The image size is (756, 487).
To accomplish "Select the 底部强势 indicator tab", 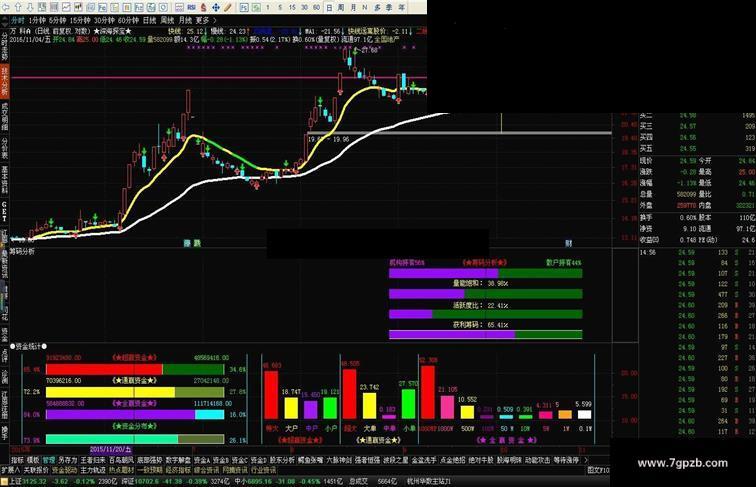I will pos(149,460).
